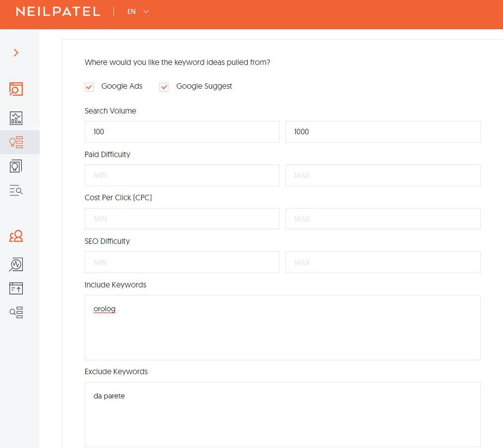503x448 pixels.
Task: Click the Cost Per Click (CPC) label
Action: click(x=118, y=198)
